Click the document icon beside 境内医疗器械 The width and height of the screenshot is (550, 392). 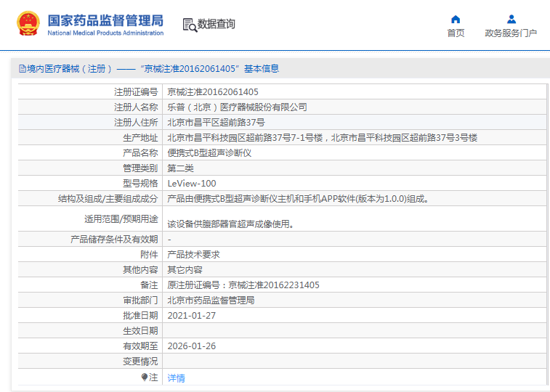[23, 69]
